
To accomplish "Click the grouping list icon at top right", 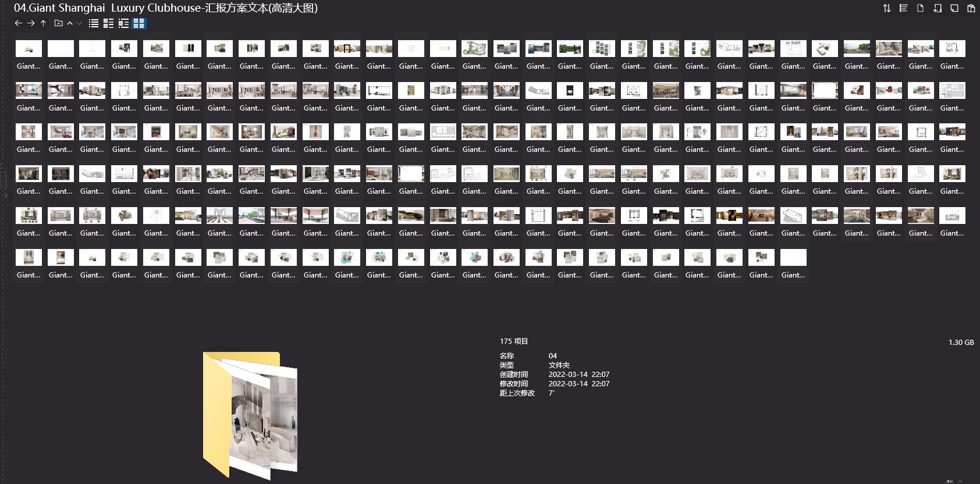I will click(903, 8).
